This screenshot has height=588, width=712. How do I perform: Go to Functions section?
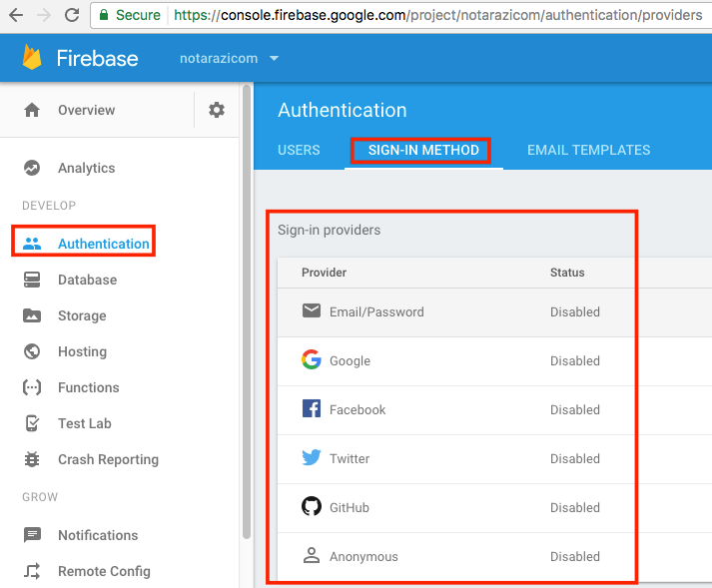pos(89,387)
